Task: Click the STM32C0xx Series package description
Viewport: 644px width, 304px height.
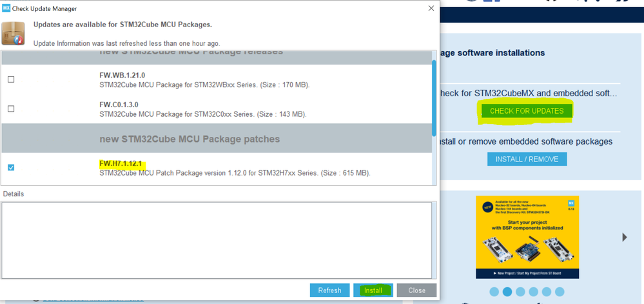Action: tap(203, 114)
